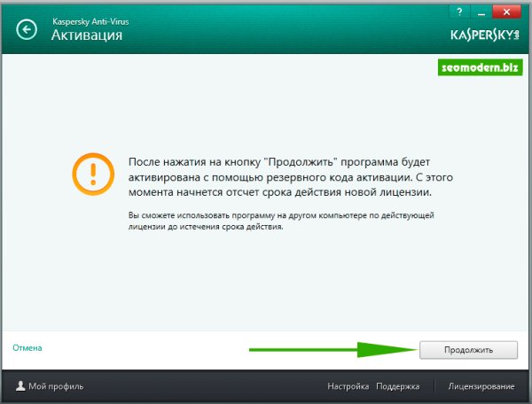The height and width of the screenshot is (404, 532).
Task: Click the Активация heading text
Action: (87, 35)
